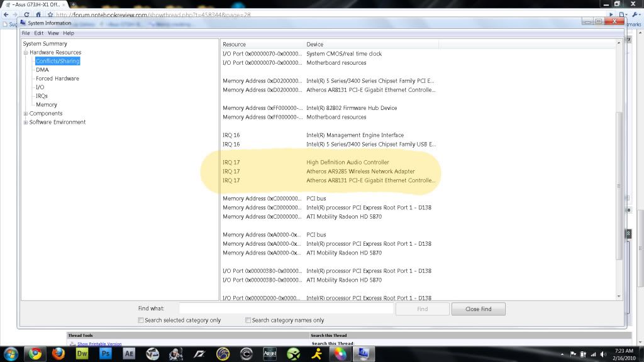
Task: Show hidden tray icons arrow
Action: [562, 354]
